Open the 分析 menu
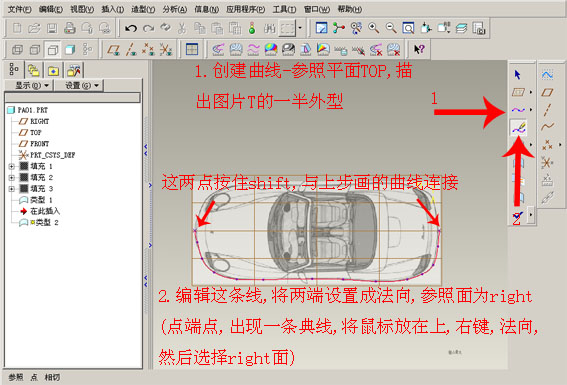The width and height of the screenshot is (567, 385). 175,9
